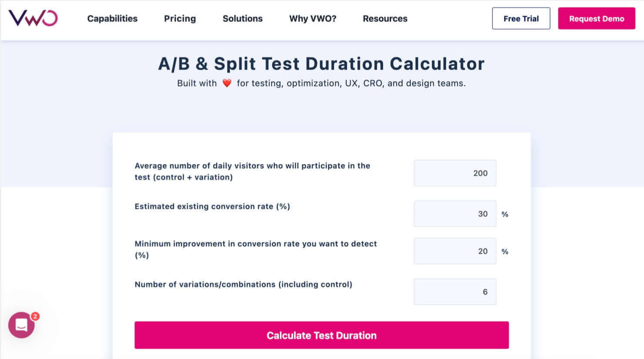This screenshot has width=644, height=359.
Task: Open the Capabilities navigation menu
Action: [x=112, y=18]
